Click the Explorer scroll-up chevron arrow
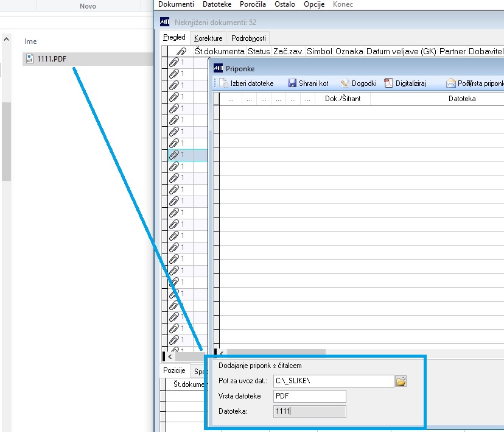This screenshot has width=504, height=432. coord(6,39)
